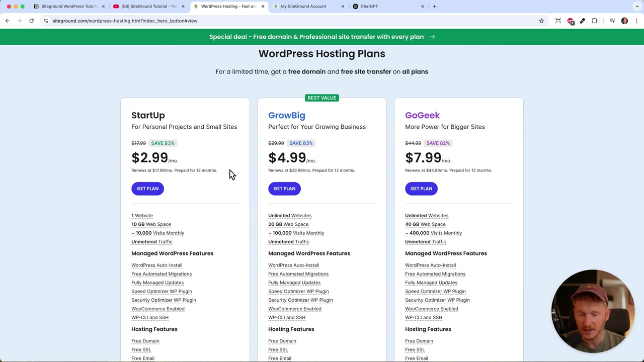Reload the current page
The height and width of the screenshot is (362, 644).
tap(31, 21)
